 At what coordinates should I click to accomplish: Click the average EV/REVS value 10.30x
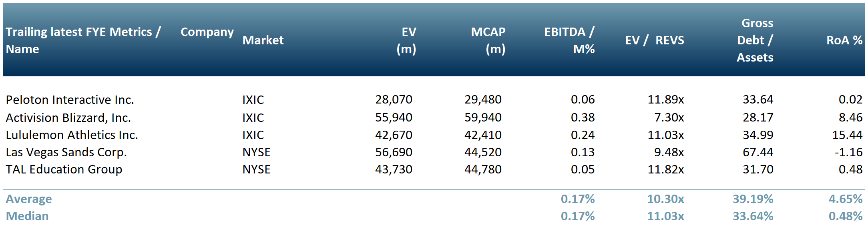pyautogui.click(x=665, y=199)
